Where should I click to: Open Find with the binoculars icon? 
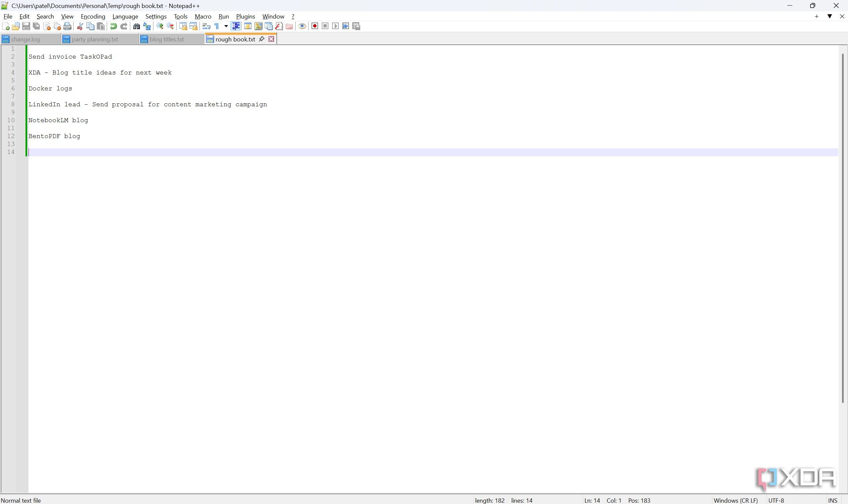(x=137, y=26)
